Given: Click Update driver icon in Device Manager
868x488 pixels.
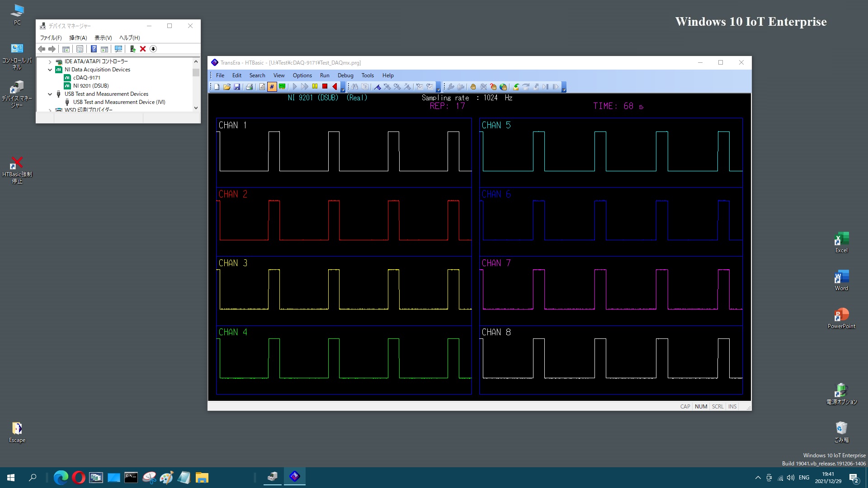Looking at the screenshot, I should click(x=132, y=49).
